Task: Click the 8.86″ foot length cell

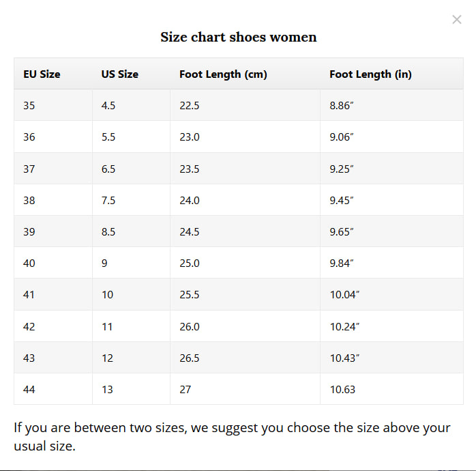Action: [342, 106]
